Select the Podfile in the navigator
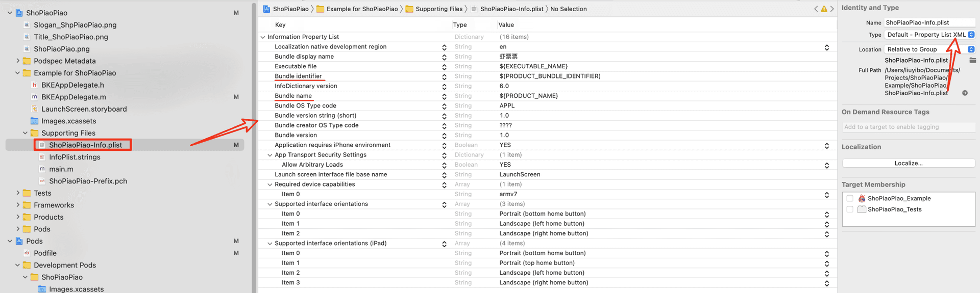The width and height of the screenshot is (980, 293). click(x=45, y=253)
